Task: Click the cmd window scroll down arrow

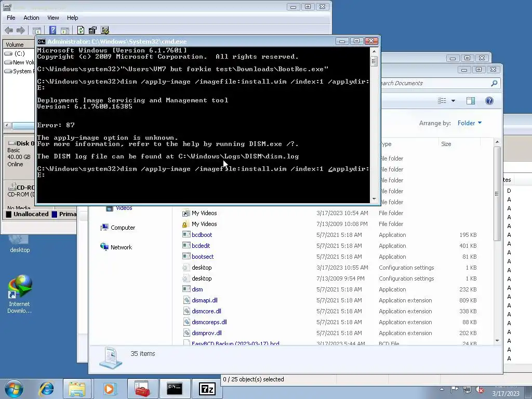Action: [x=374, y=199]
